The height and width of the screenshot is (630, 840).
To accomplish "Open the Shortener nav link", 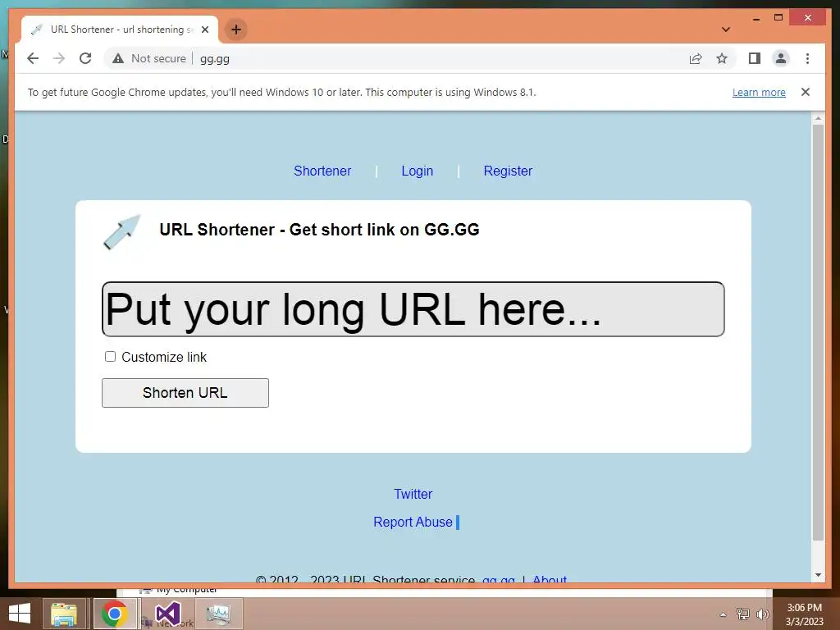I will click(322, 171).
